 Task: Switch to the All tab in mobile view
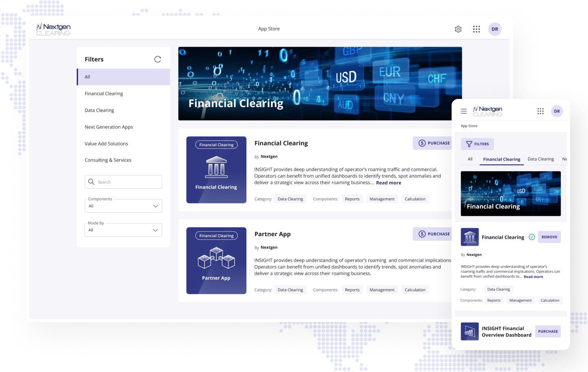[x=470, y=159]
